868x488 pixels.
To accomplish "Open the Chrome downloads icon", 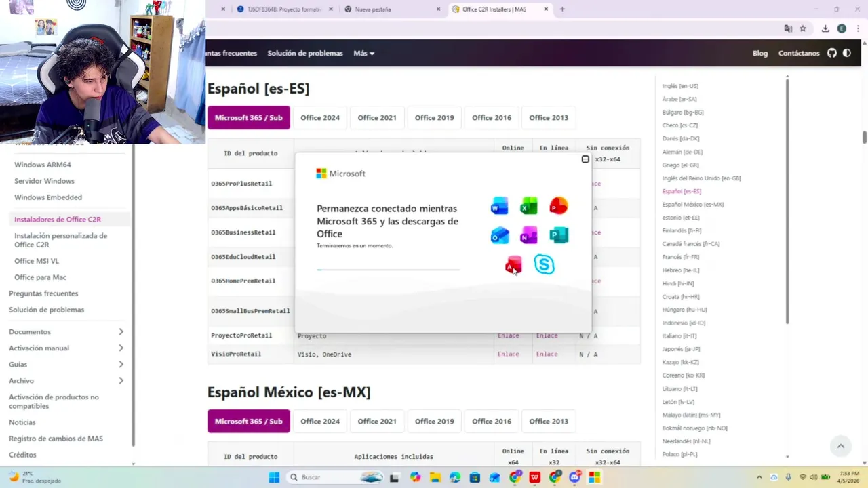I will point(825,28).
